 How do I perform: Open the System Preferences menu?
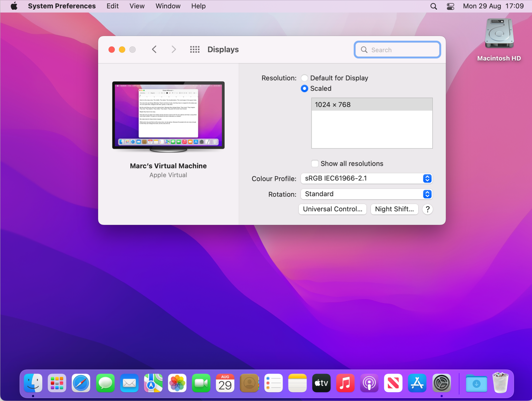pos(62,6)
